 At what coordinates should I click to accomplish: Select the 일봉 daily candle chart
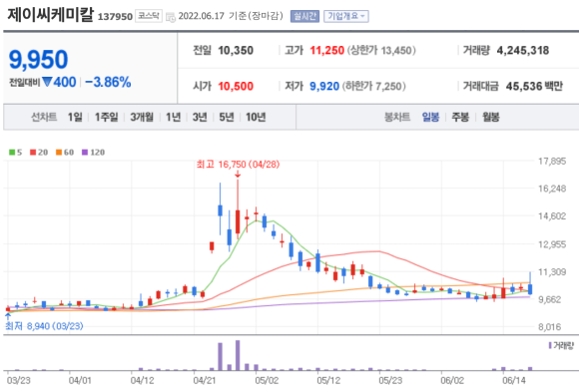[430, 117]
